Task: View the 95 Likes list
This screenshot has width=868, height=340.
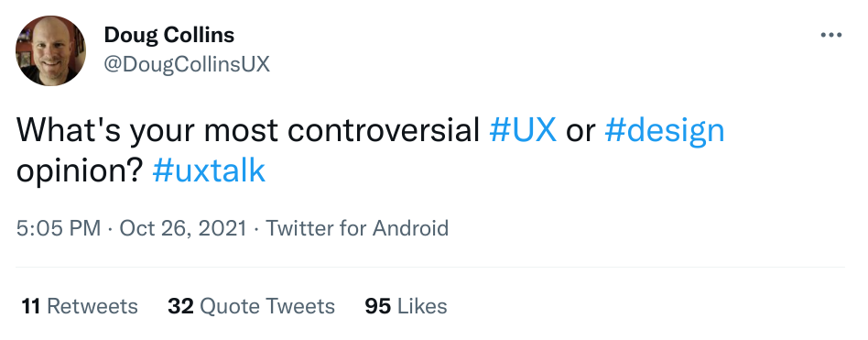Action: coord(406,306)
